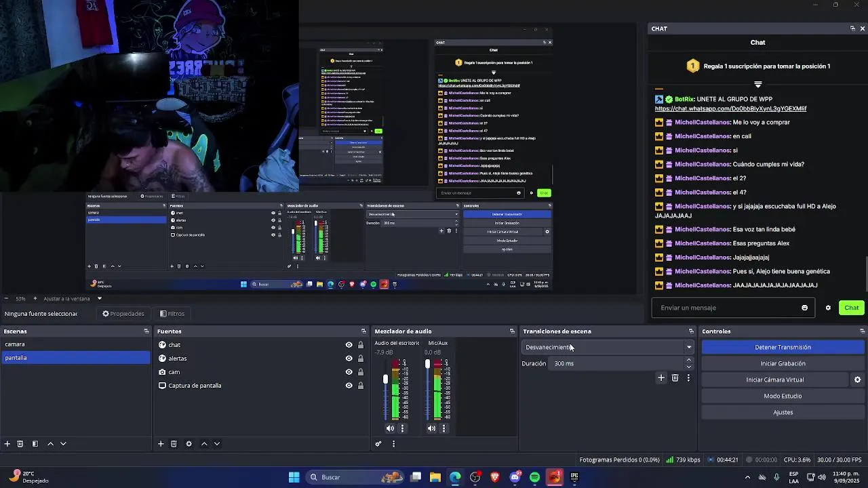Open scene filters icon in Escenas toolbar
The image size is (868, 488).
[35, 444]
